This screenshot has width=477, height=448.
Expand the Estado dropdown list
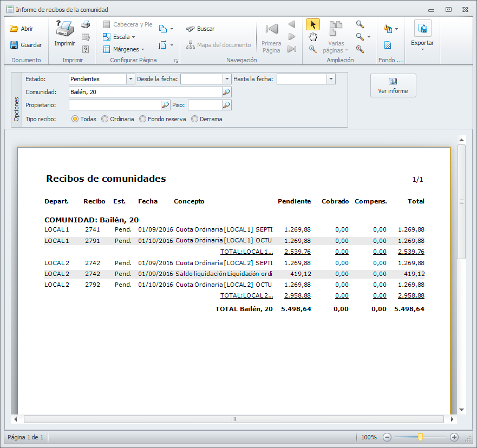[x=130, y=79]
